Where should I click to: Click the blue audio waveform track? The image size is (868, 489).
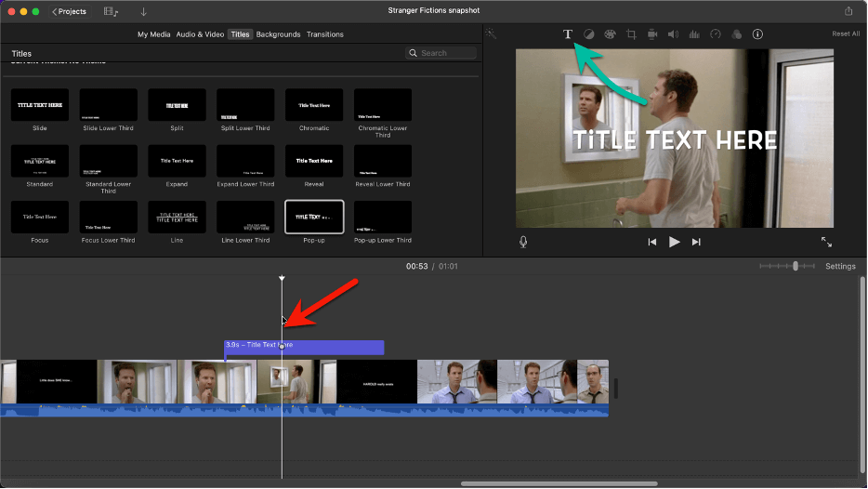(x=305, y=410)
